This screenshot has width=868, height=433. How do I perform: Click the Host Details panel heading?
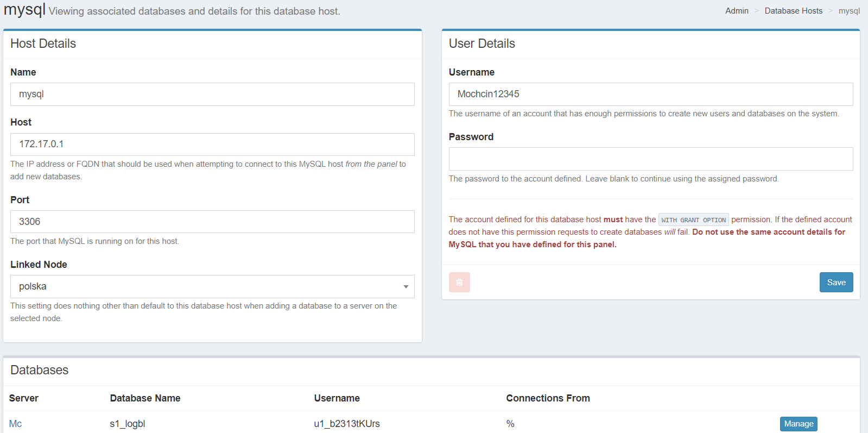point(43,43)
